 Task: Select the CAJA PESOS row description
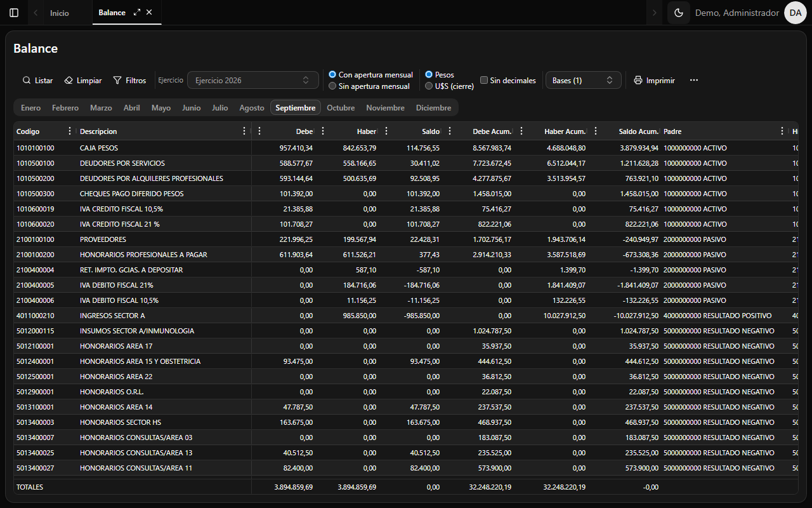click(x=99, y=148)
